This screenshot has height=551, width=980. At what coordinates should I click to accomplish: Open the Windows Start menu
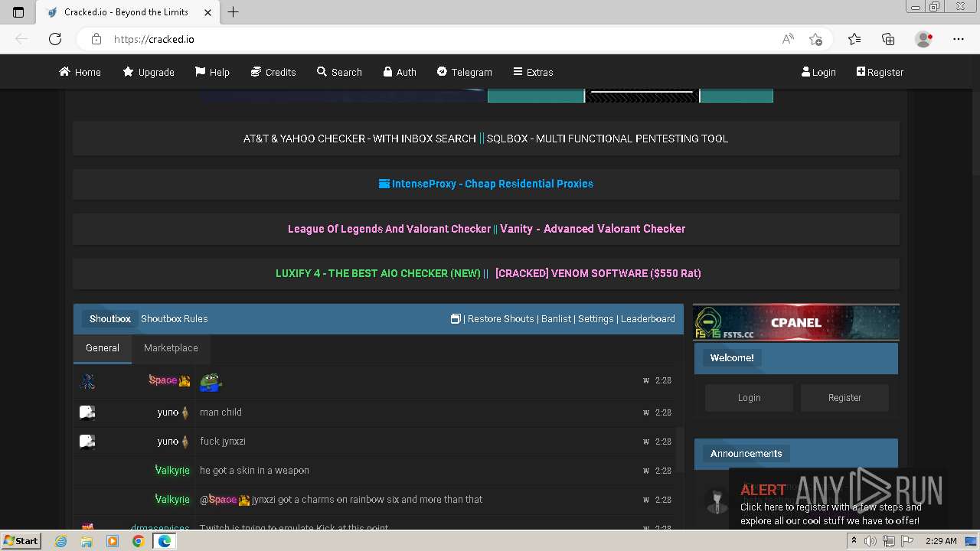pos(21,541)
